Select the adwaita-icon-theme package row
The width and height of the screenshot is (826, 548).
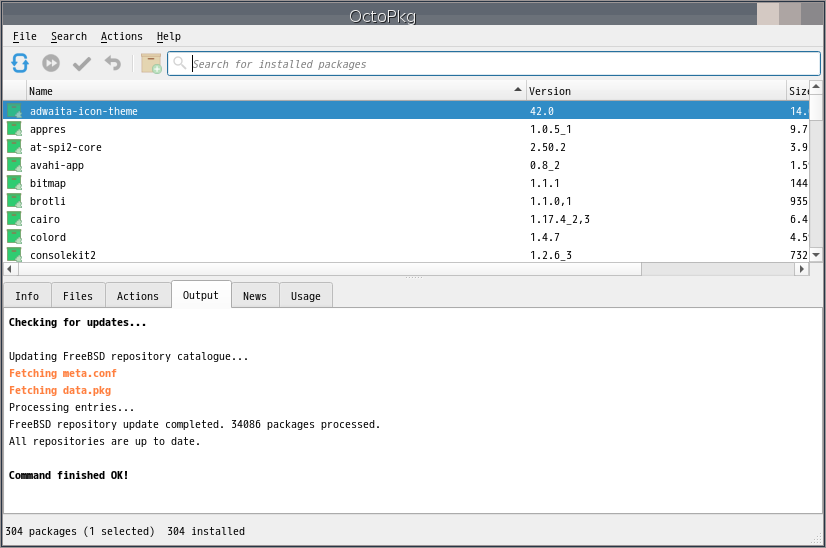(406, 111)
